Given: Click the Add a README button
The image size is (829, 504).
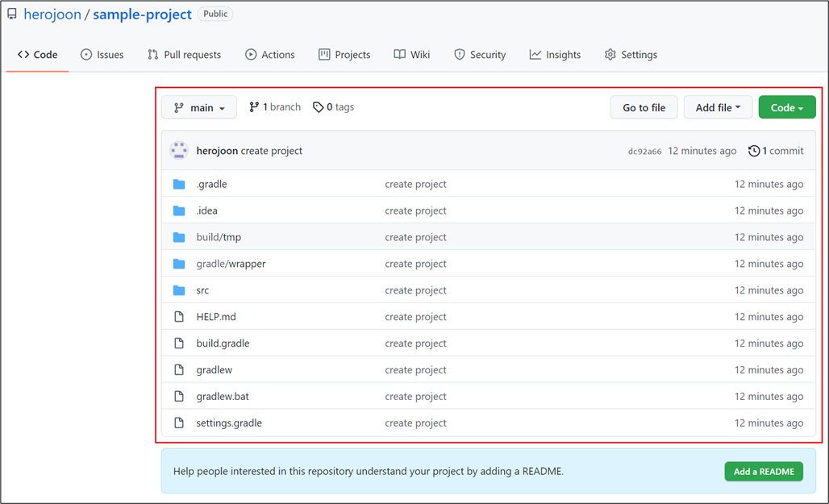Looking at the screenshot, I should tap(764, 471).
